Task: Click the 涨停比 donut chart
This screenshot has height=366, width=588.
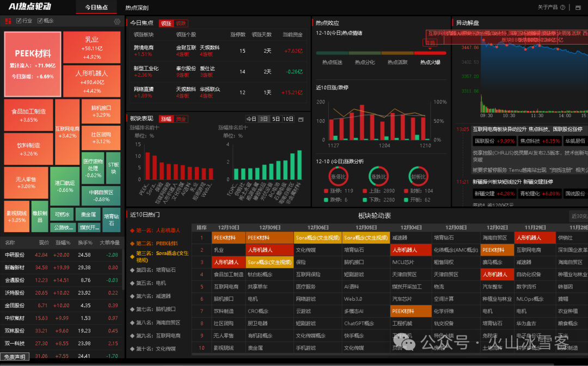Action: [338, 176]
